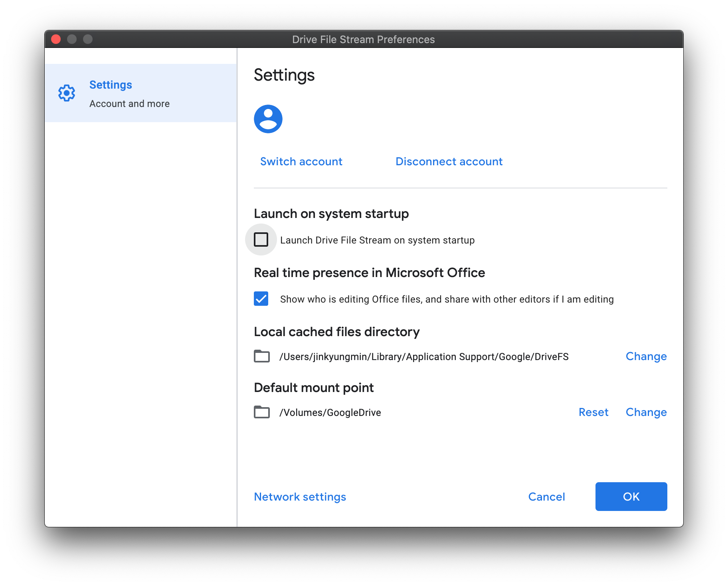Click Switch account link

(x=301, y=161)
